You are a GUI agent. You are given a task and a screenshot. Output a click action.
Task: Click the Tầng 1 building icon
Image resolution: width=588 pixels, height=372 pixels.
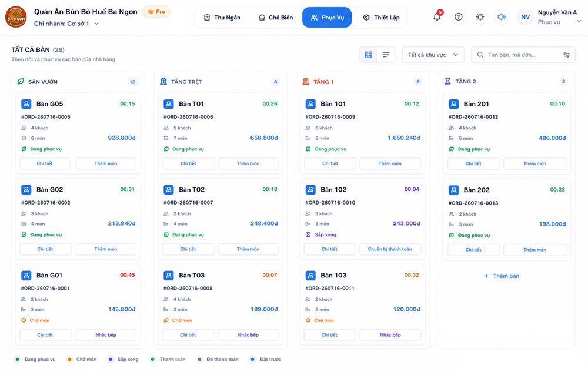coord(306,81)
